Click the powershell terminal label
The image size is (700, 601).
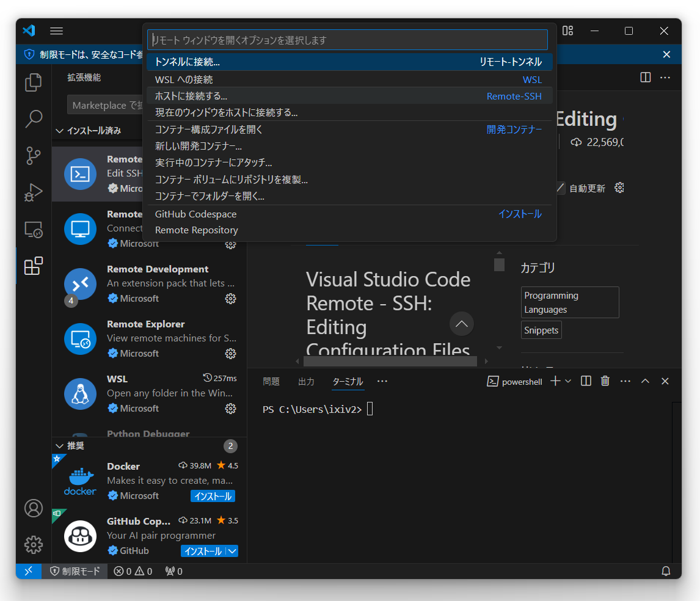pos(514,381)
